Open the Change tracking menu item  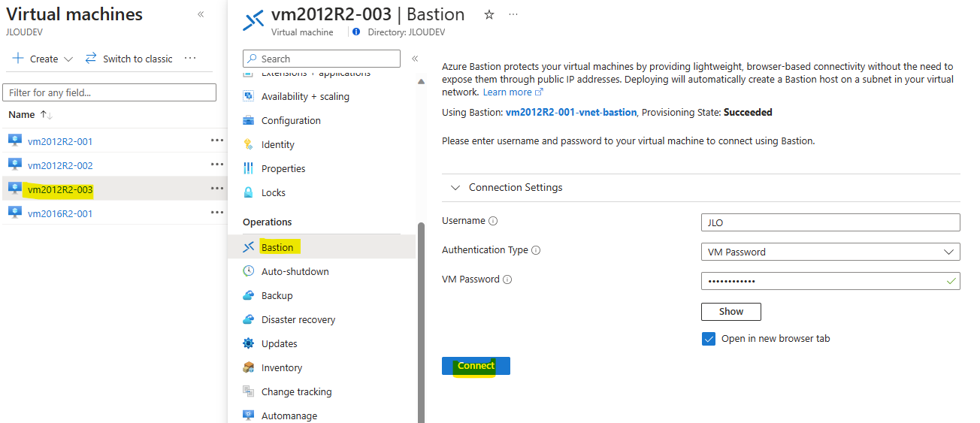tap(296, 391)
